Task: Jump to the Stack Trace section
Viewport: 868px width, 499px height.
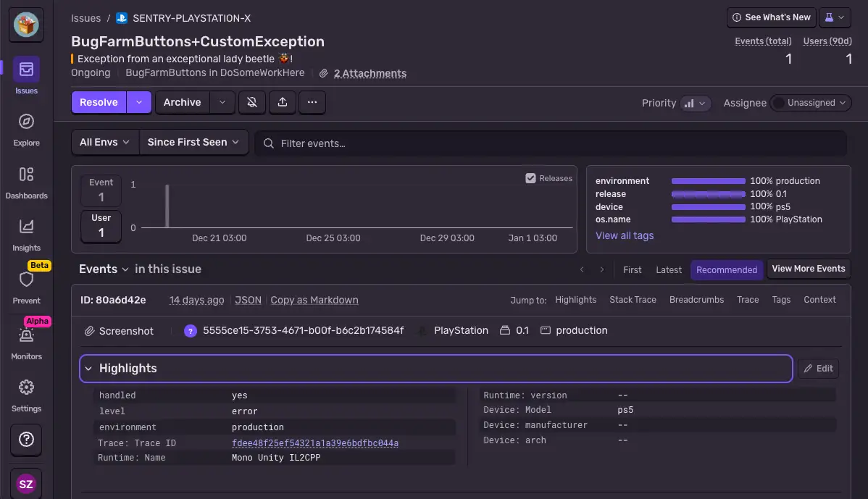Action: coord(633,300)
